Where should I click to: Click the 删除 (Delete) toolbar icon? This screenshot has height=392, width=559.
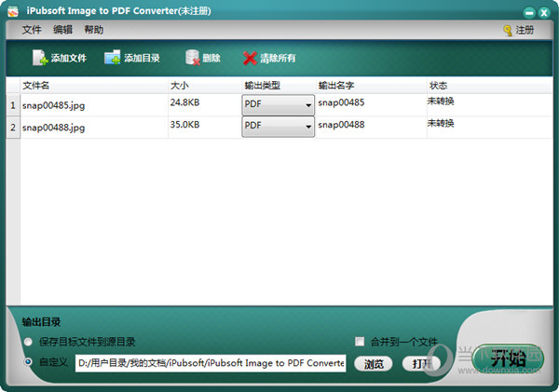click(x=193, y=58)
